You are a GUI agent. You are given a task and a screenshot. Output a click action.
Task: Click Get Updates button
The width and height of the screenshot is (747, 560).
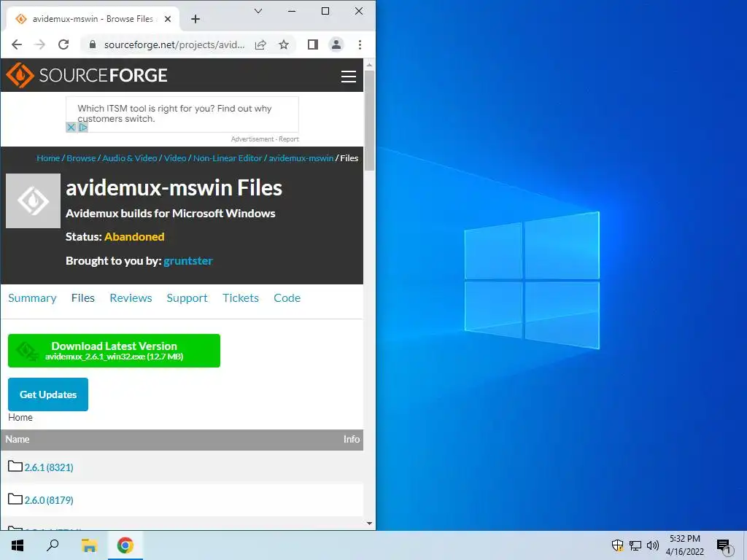pyautogui.click(x=48, y=394)
